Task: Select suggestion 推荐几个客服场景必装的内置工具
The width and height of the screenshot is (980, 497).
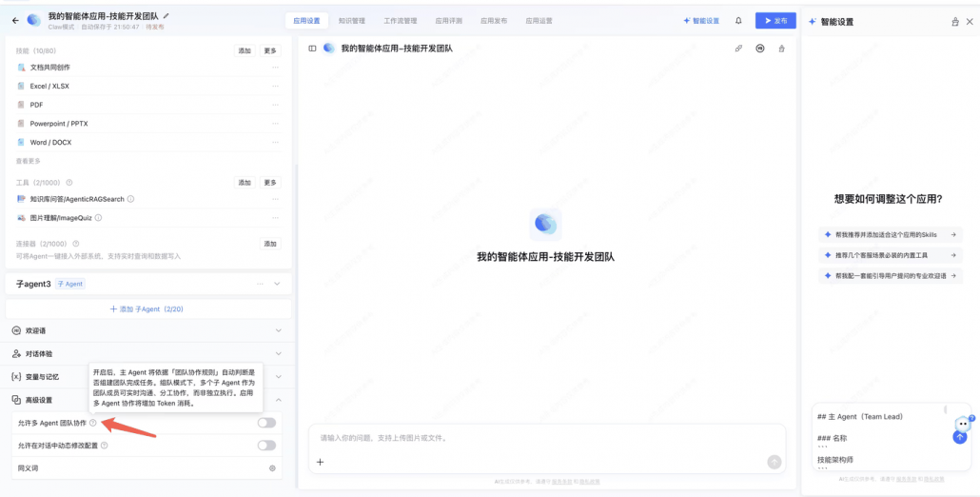Action: coord(890,255)
